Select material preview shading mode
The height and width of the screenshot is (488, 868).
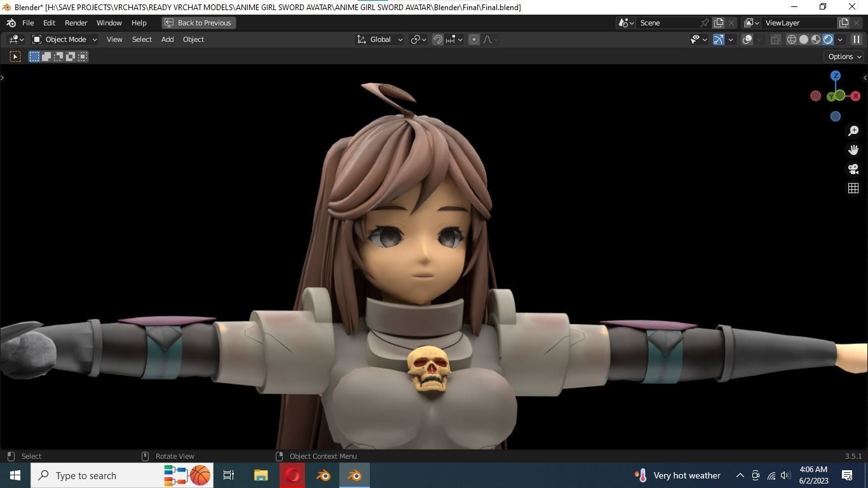[x=815, y=39]
